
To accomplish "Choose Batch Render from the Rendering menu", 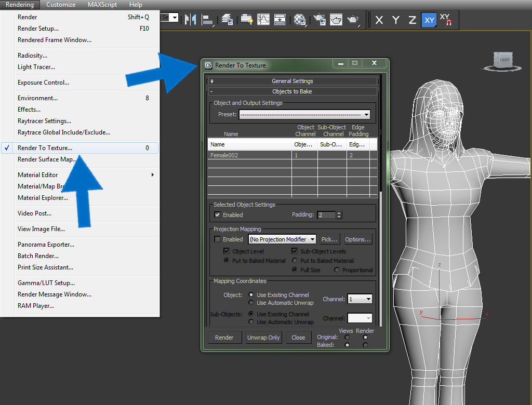I will point(38,256).
